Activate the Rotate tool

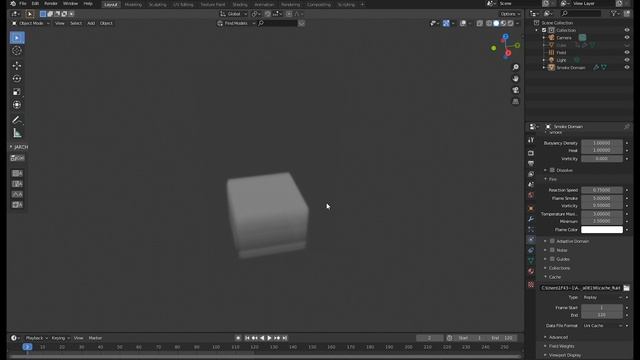point(17,79)
